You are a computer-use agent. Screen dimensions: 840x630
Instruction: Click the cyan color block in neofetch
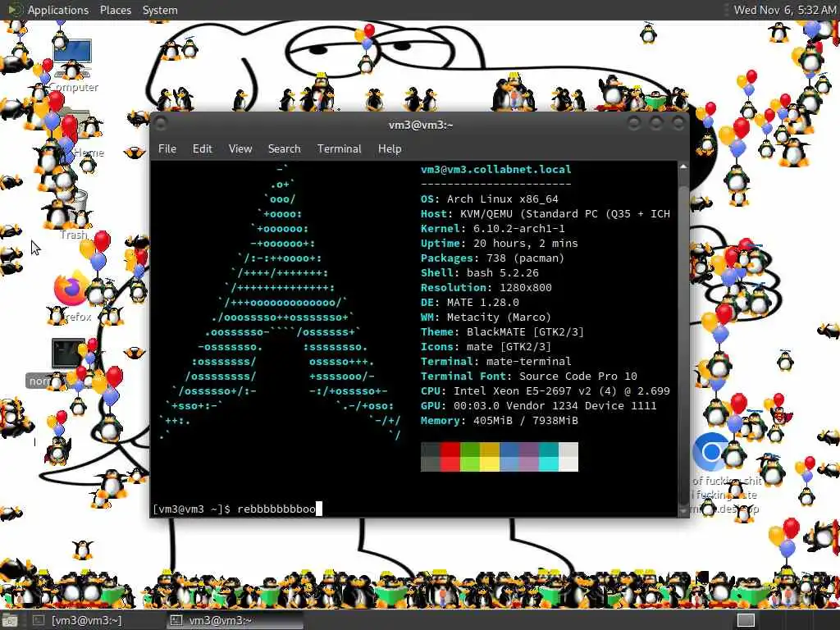[549, 457]
